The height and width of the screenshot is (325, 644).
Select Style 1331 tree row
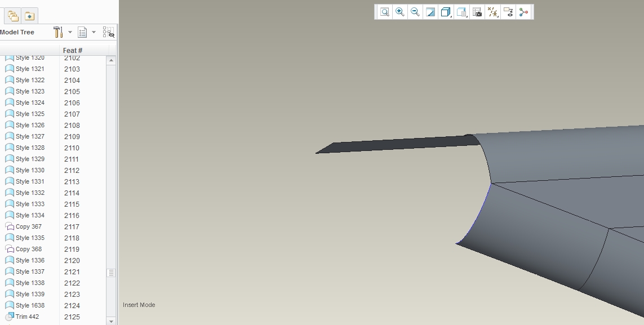coord(30,181)
